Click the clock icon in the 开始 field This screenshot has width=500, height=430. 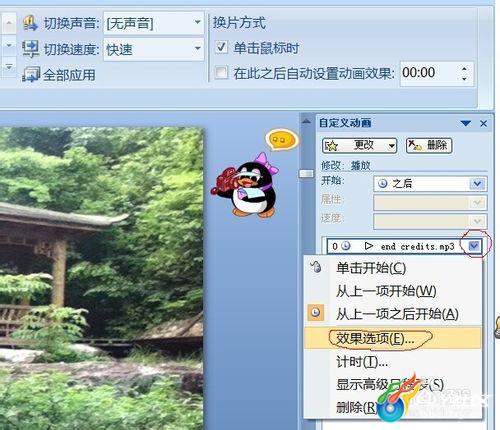(x=383, y=183)
